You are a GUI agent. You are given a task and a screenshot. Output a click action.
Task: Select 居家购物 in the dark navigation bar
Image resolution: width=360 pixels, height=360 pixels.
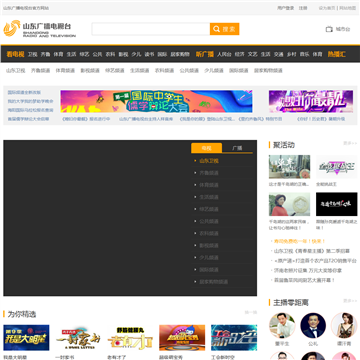[x=180, y=54]
